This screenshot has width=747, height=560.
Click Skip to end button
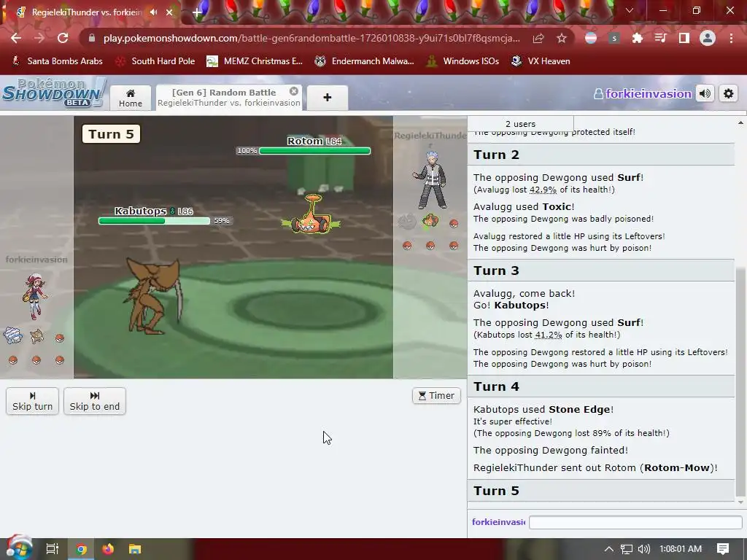click(95, 401)
